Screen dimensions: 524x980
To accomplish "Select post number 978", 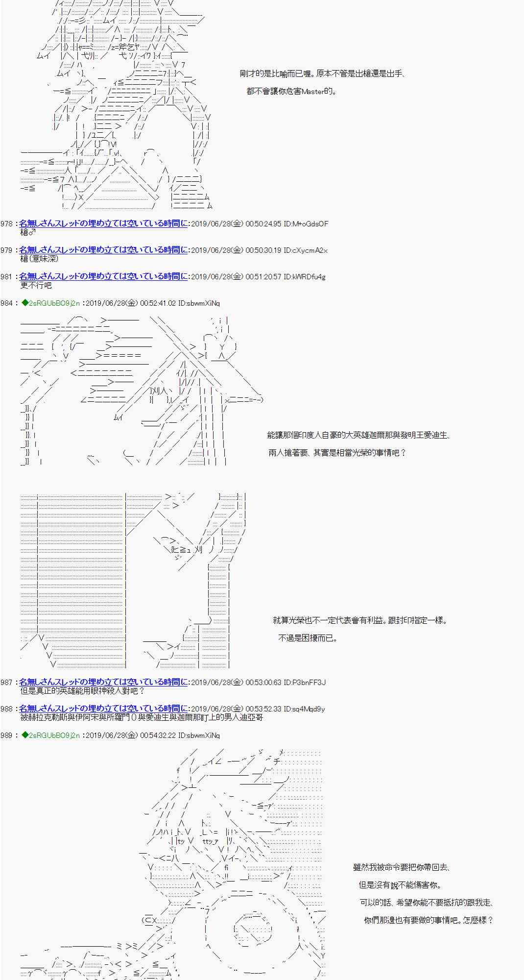I will [x=6, y=224].
